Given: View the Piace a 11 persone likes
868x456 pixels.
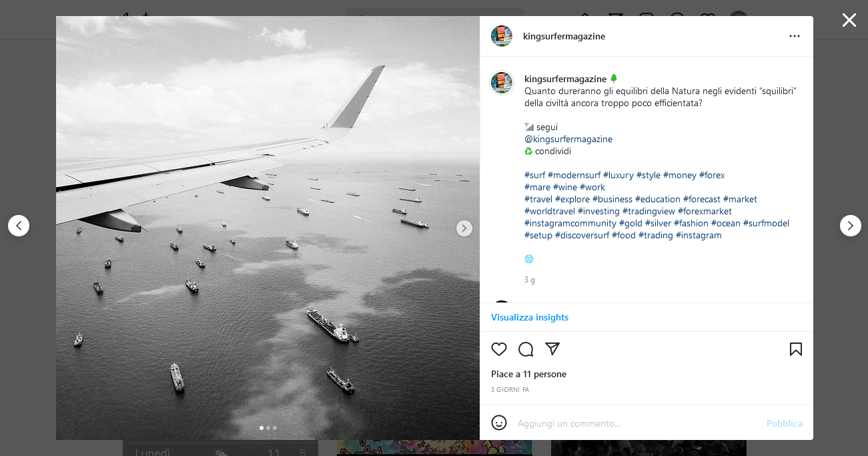Looking at the screenshot, I should 528,374.
